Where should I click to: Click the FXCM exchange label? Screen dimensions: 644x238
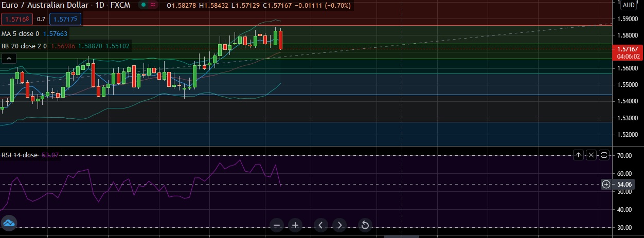tap(121, 6)
